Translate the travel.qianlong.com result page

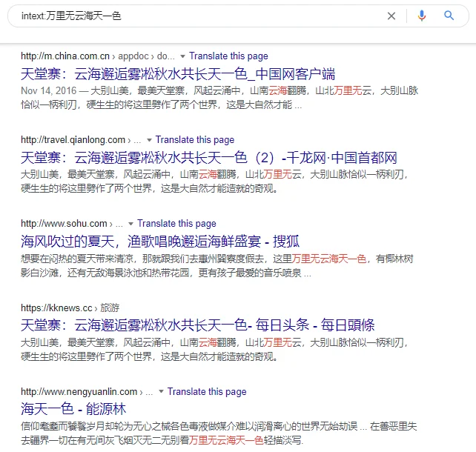195,140
